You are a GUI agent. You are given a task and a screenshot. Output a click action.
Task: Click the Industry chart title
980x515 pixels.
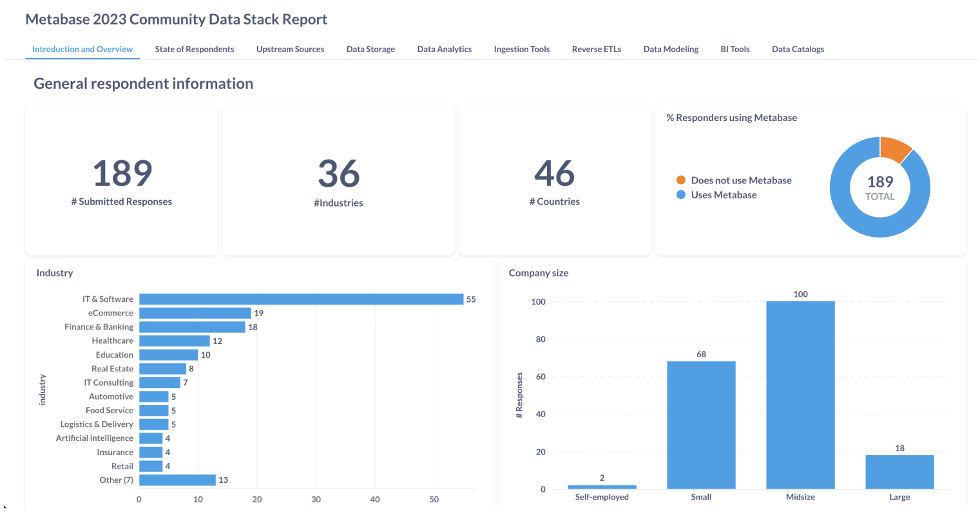coord(55,273)
